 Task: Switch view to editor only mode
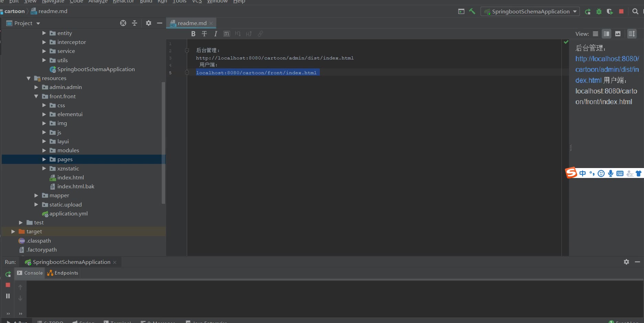tap(595, 34)
